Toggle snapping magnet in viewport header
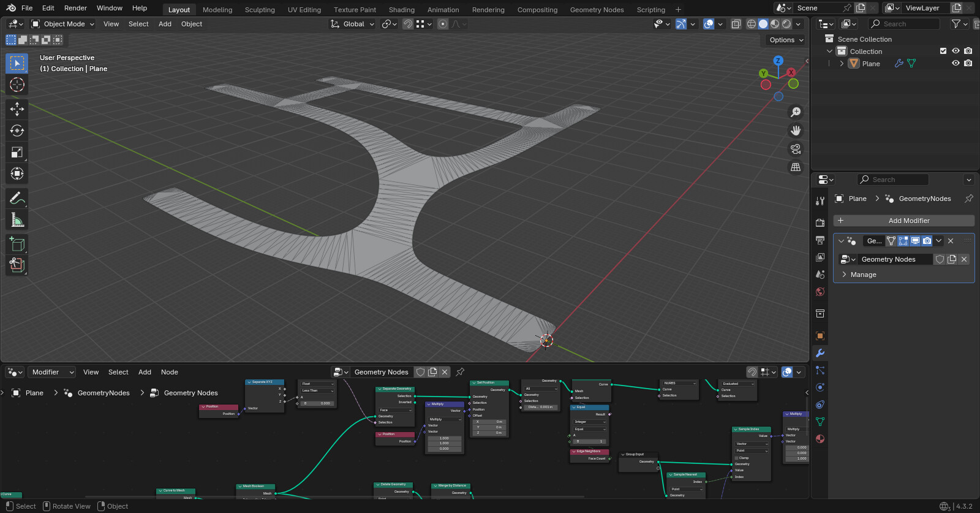Viewport: 980px width, 513px height. pyautogui.click(x=407, y=24)
